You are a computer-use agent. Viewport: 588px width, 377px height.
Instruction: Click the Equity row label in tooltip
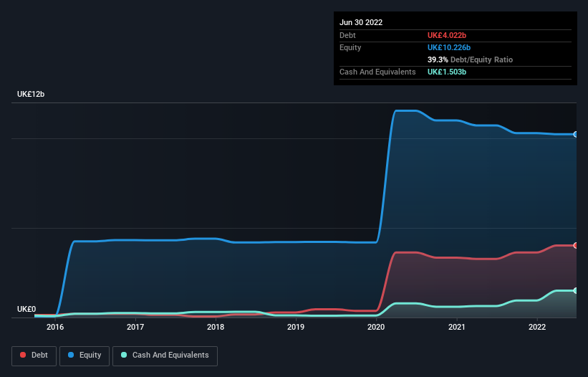(x=350, y=47)
